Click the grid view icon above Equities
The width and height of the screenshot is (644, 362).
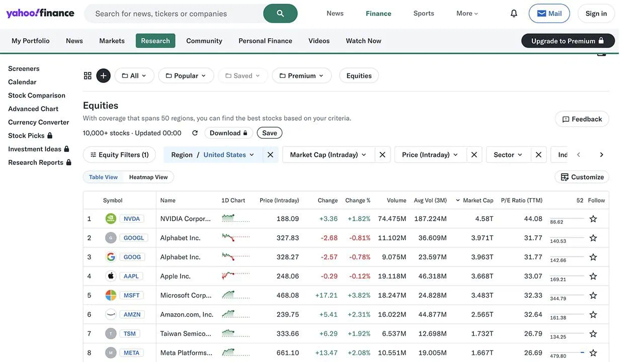[88, 75]
